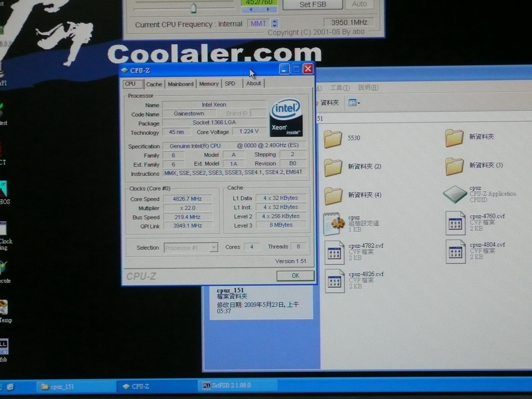The height and width of the screenshot is (399, 532).
Task: Click the 3950.1MHz frequency field
Action: point(349,22)
